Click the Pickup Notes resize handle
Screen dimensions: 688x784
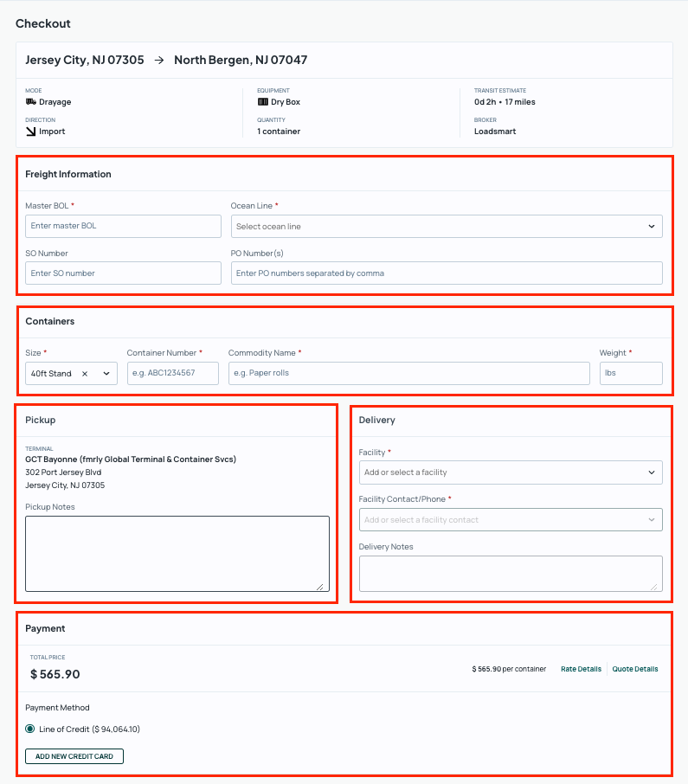[320, 587]
